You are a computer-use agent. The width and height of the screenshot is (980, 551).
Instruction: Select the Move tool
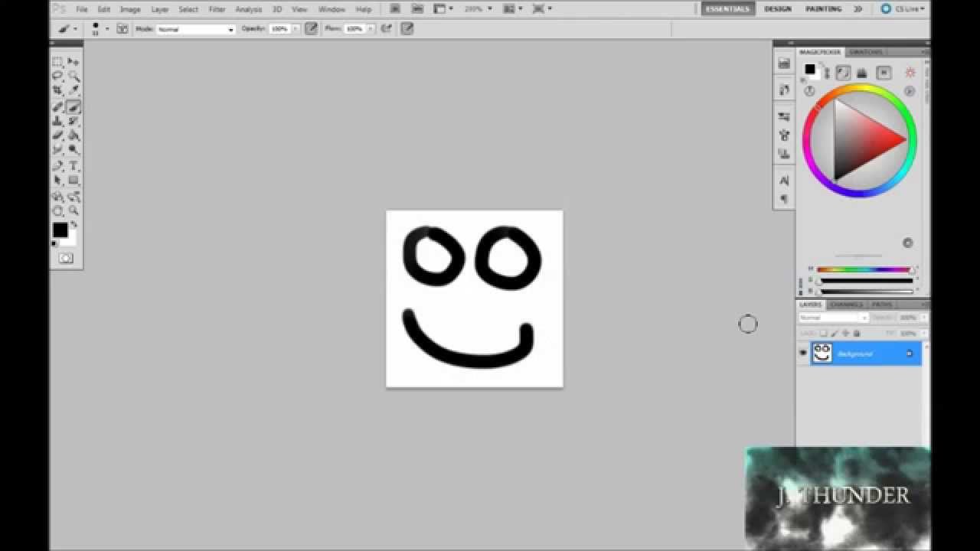pos(73,62)
